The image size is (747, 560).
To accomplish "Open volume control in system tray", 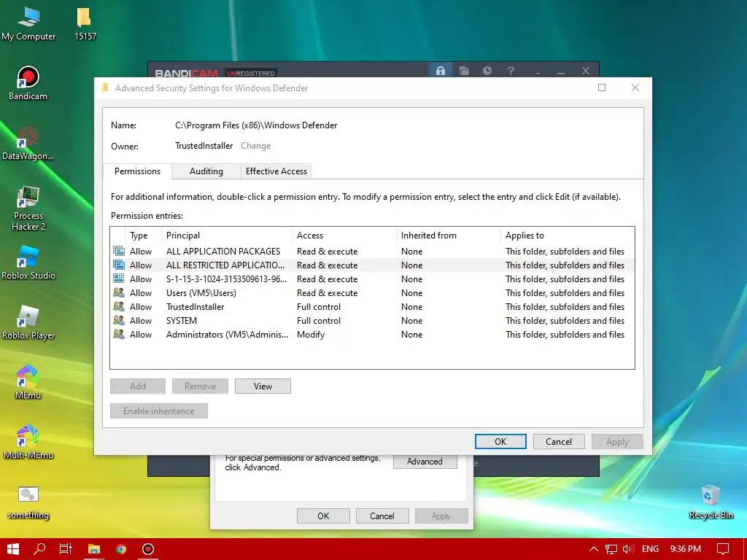I will 628,549.
